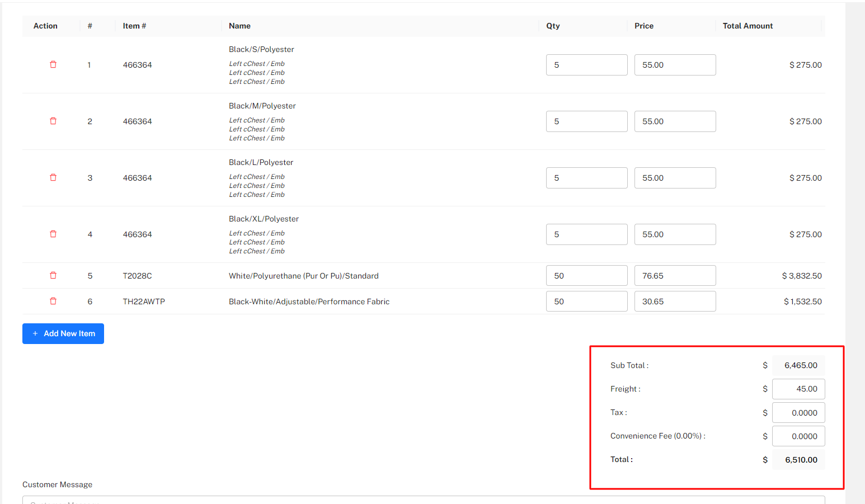The image size is (865, 504).
Task: Edit the Convenience Fee amount field
Action: click(x=798, y=436)
